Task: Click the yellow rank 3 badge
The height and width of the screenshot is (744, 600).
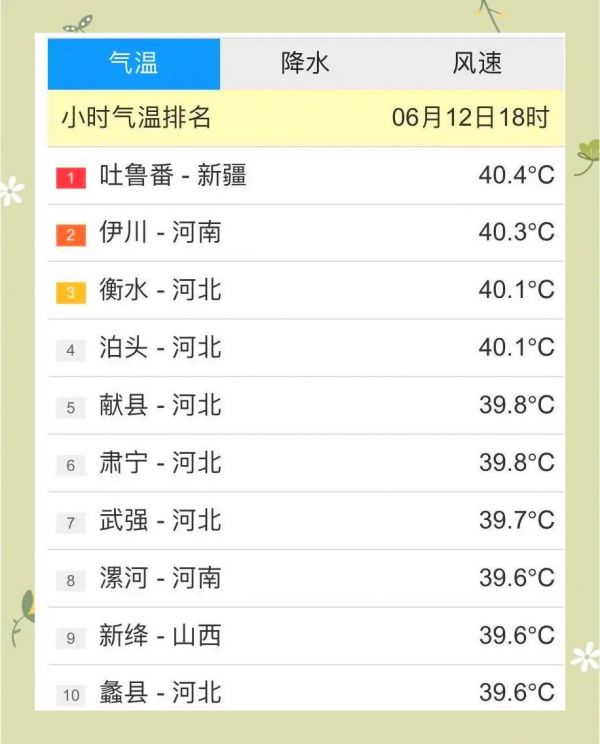Action: coord(71,293)
